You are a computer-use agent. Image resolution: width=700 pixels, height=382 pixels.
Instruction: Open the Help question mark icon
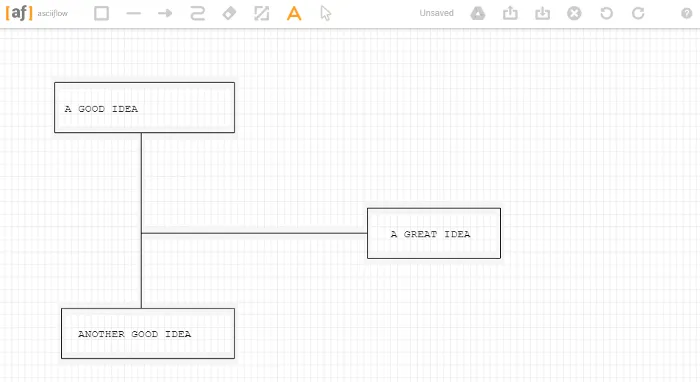[x=687, y=13]
